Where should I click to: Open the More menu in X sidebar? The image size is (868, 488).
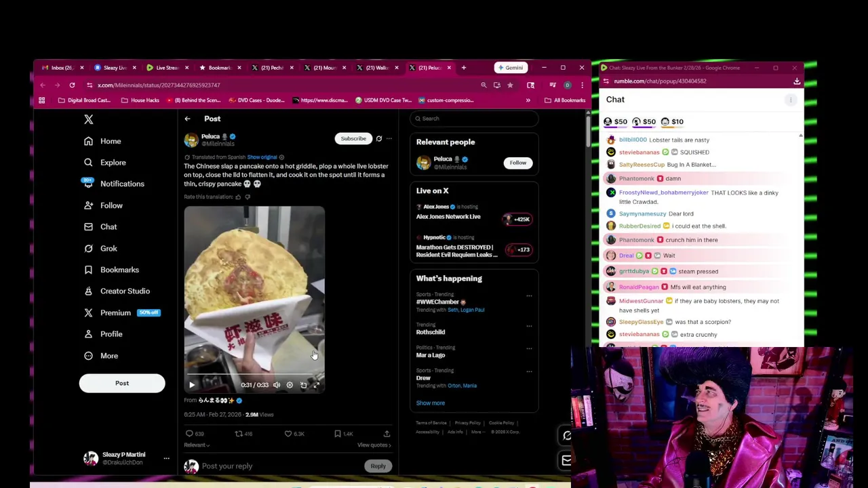click(100, 356)
